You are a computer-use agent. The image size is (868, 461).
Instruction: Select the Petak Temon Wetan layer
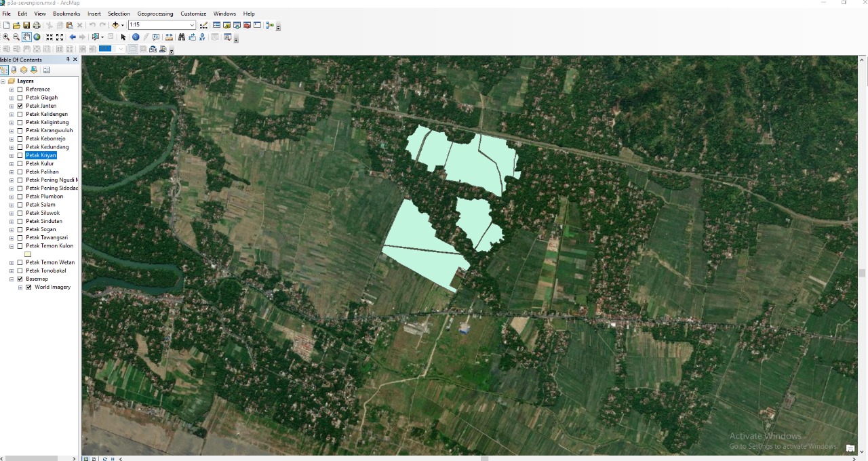pyautogui.click(x=50, y=262)
